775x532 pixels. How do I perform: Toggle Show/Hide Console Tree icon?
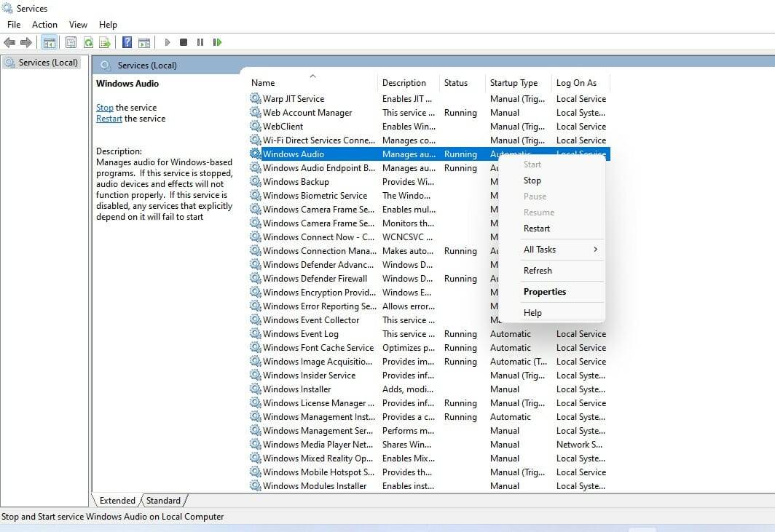50,43
